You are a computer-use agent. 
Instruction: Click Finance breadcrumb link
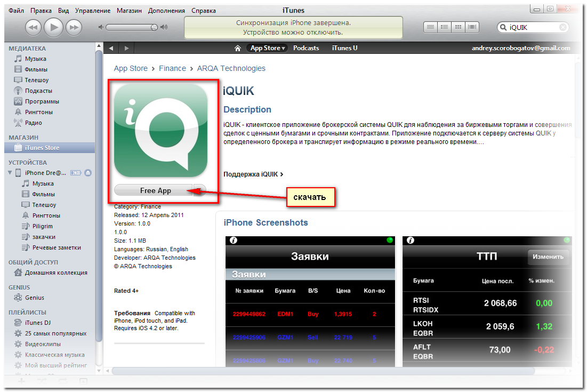[x=172, y=68]
